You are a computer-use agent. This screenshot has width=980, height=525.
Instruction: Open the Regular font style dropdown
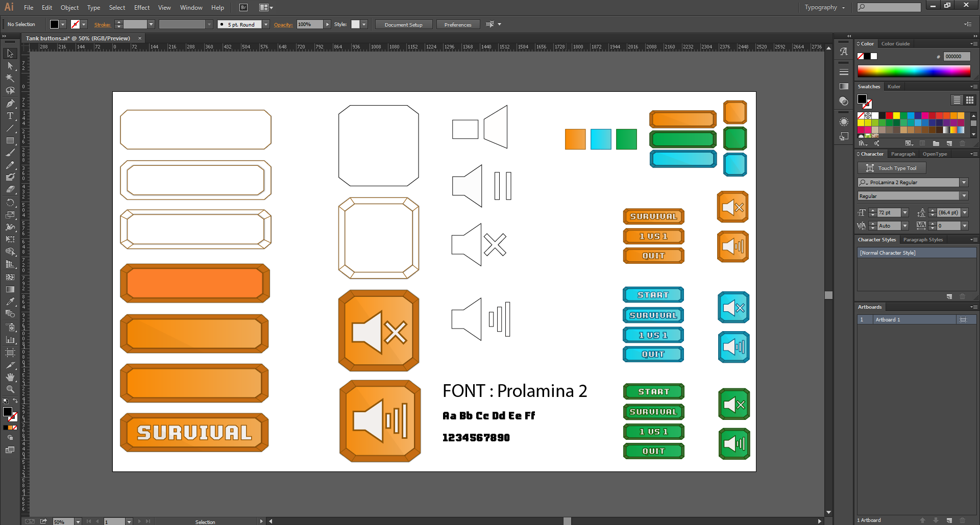tap(964, 196)
